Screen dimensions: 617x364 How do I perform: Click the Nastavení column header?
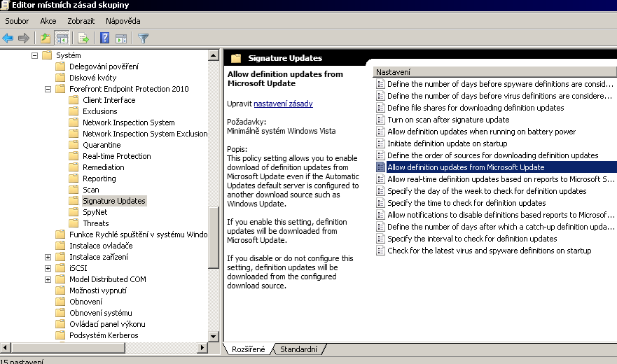[x=494, y=72]
